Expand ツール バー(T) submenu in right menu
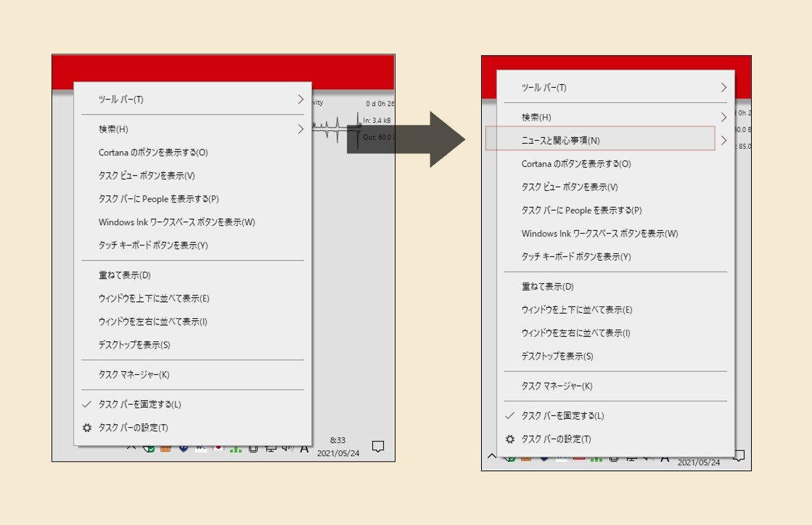The height and width of the screenshot is (525, 812). (x=616, y=88)
